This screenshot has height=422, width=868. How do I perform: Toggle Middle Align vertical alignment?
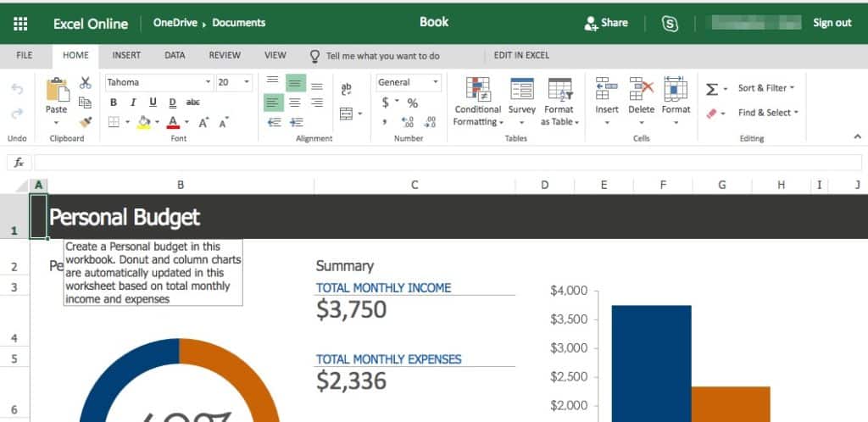coord(296,83)
